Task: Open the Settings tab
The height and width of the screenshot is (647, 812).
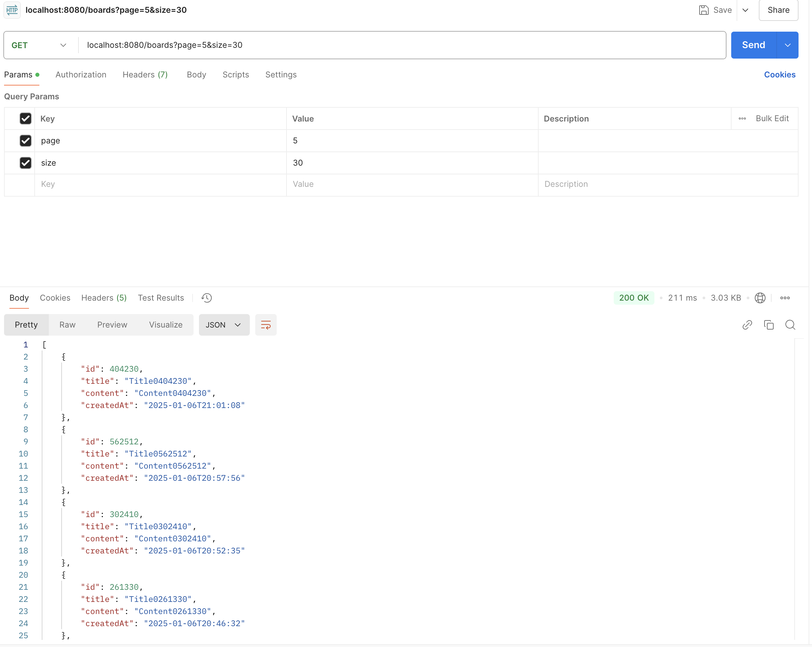Action: coord(281,75)
